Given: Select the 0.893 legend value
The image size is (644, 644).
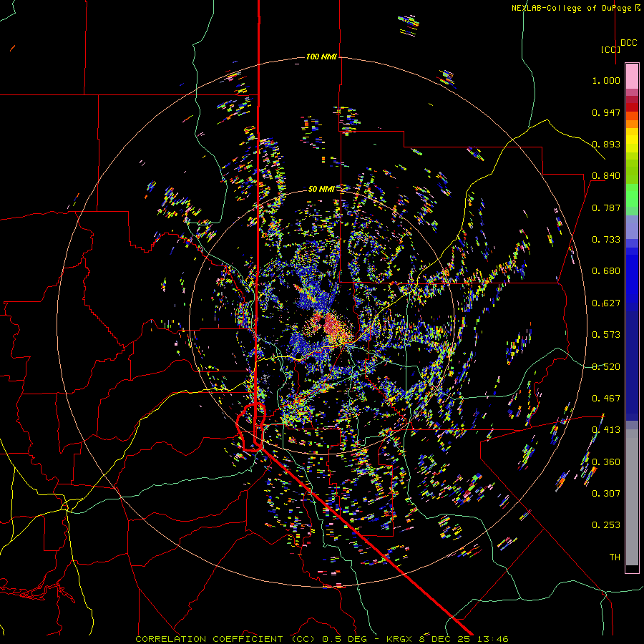Looking at the screenshot, I should (x=606, y=144).
